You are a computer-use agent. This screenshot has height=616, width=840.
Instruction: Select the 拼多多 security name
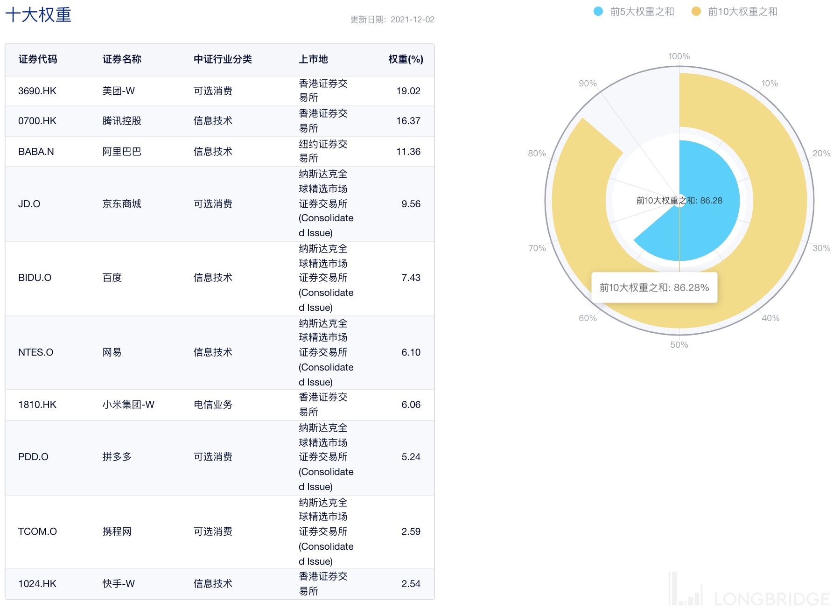[x=117, y=457]
